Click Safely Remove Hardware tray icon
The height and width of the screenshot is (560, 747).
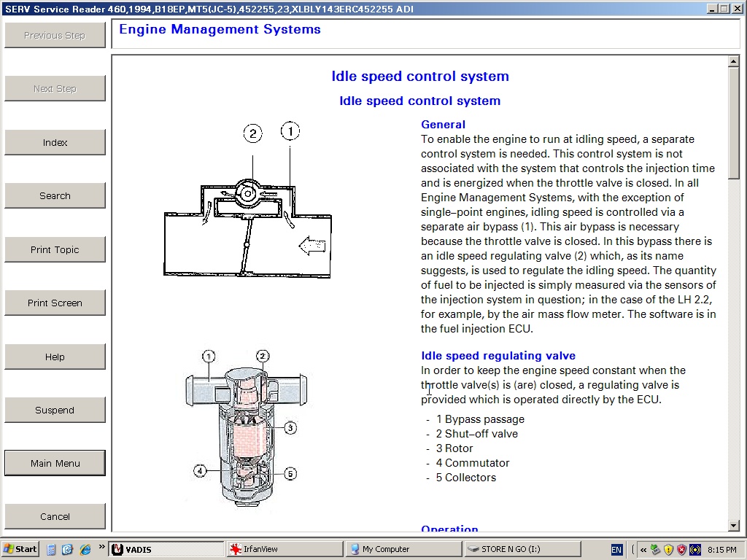click(656, 550)
